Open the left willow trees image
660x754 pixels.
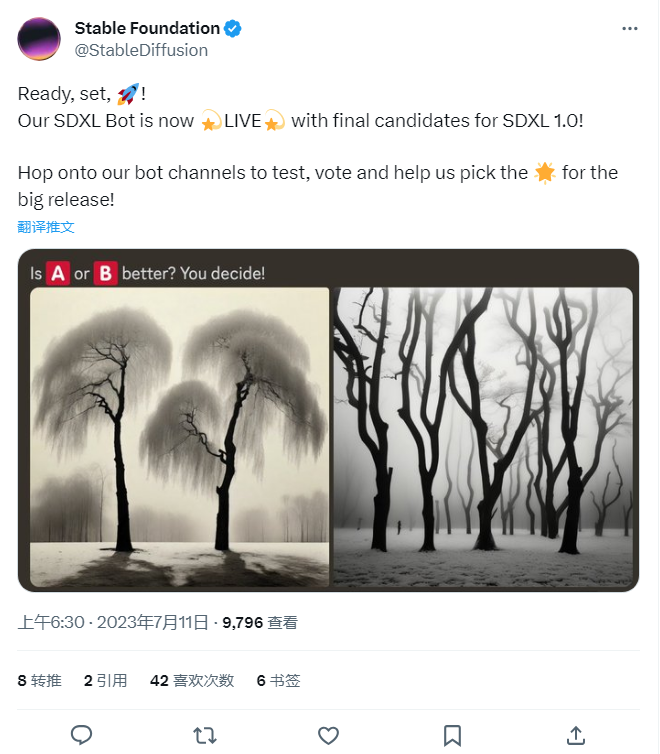[x=180, y=436]
